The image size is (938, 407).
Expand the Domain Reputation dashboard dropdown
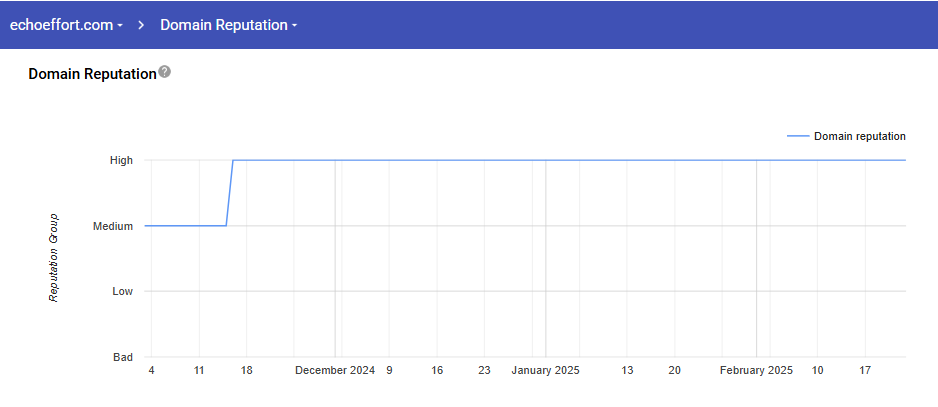(228, 24)
